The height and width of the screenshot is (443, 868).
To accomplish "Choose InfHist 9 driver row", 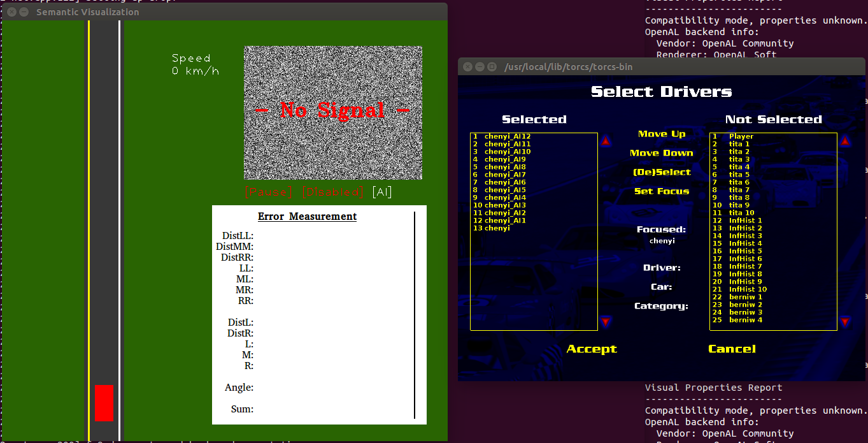I will 773,282.
